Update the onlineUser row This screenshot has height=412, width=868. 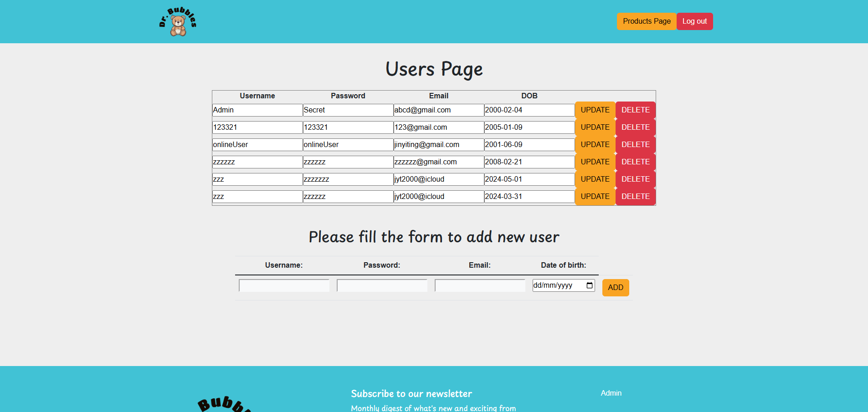coord(595,144)
